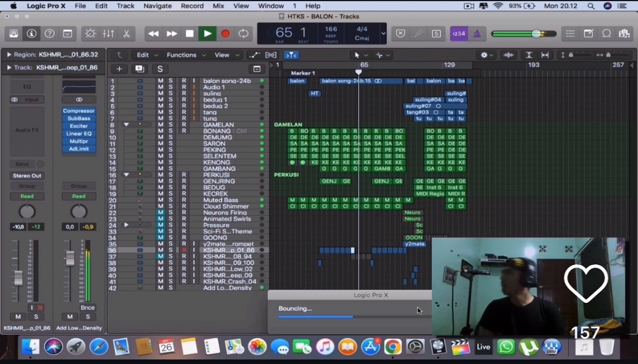Viewport: 638px width, 364px height.
Task: Expand the Pressure track stack
Action: (x=126, y=225)
